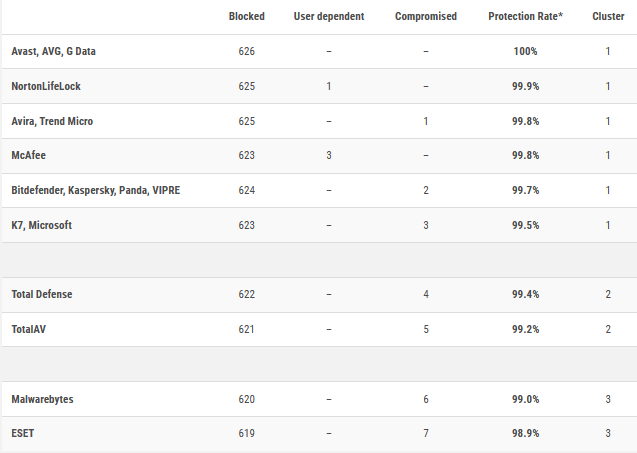Click the Compromised column header
Image resolution: width=637 pixels, height=453 pixels.
coord(426,17)
